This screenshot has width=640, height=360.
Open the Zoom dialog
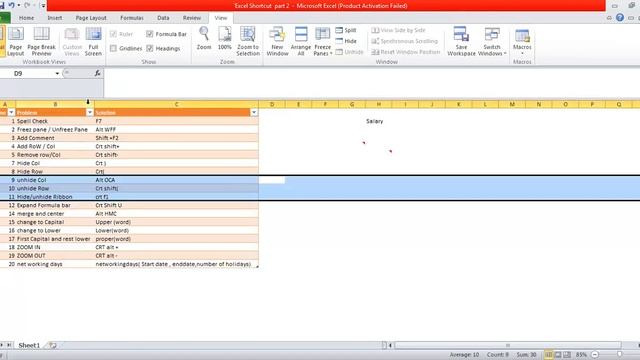pos(204,39)
